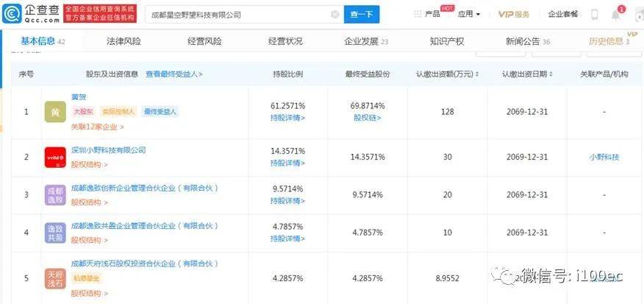Switch to 经营风险 tab
Viewport: 644px width, 304px height.
pyautogui.click(x=204, y=41)
